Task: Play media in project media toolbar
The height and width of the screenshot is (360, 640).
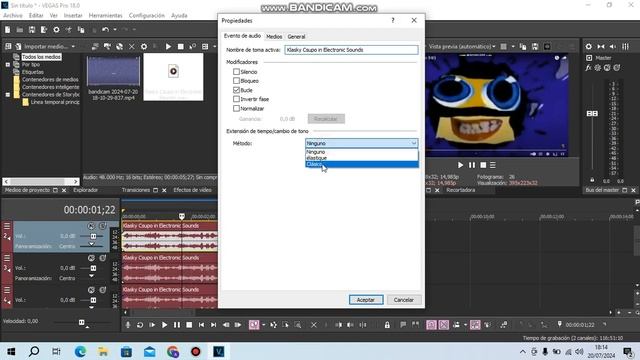Action: point(168,47)
